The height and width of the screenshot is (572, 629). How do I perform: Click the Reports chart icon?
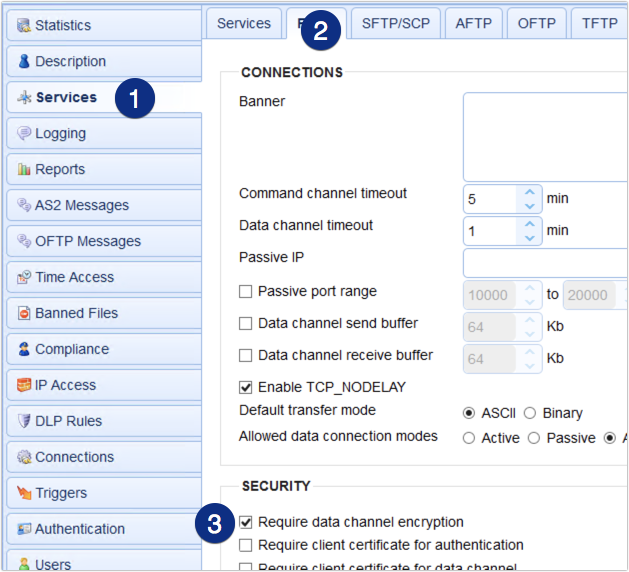(x=24, y=169)
